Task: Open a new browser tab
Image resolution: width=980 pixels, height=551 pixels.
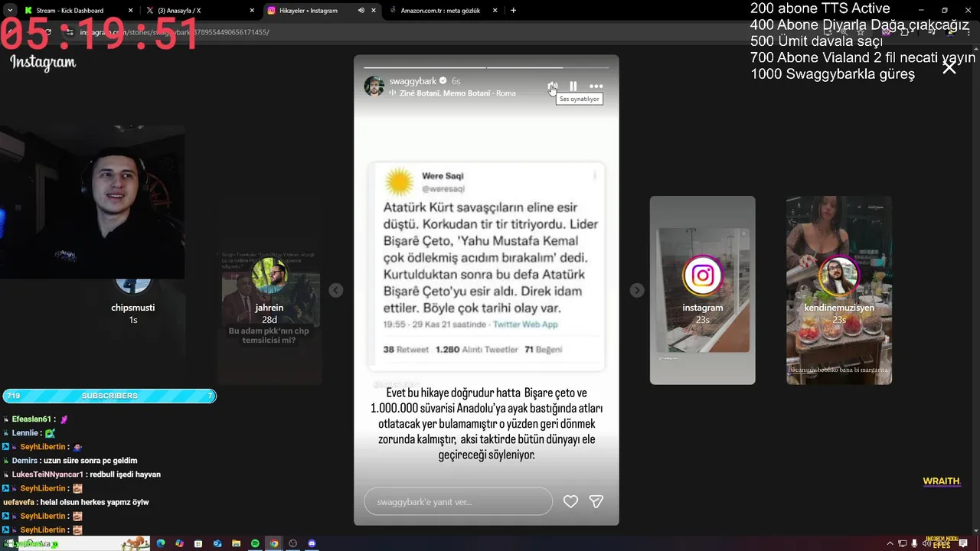Action: 513,11
